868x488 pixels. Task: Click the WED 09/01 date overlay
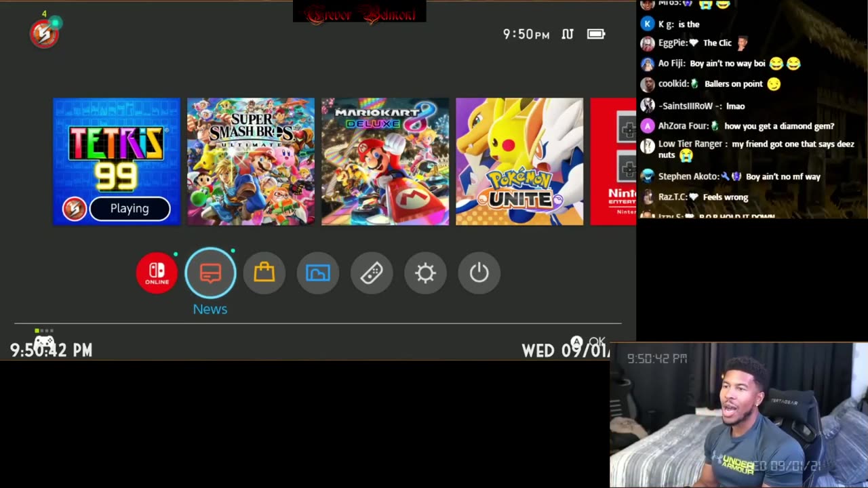(566, 350)
